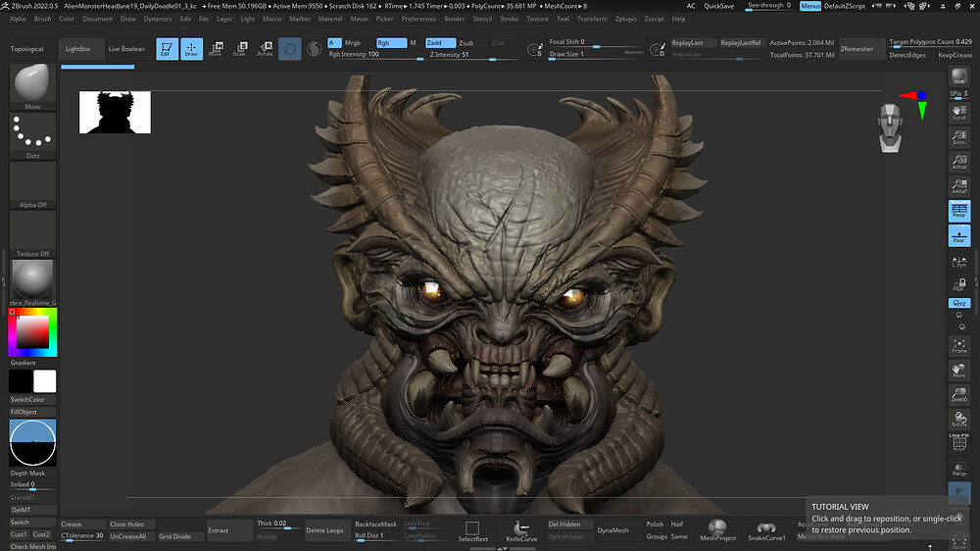Activate the Rotate transform icon
This screenshot has width=980, height=551.
pyautogui.click(x=265, y=49)
